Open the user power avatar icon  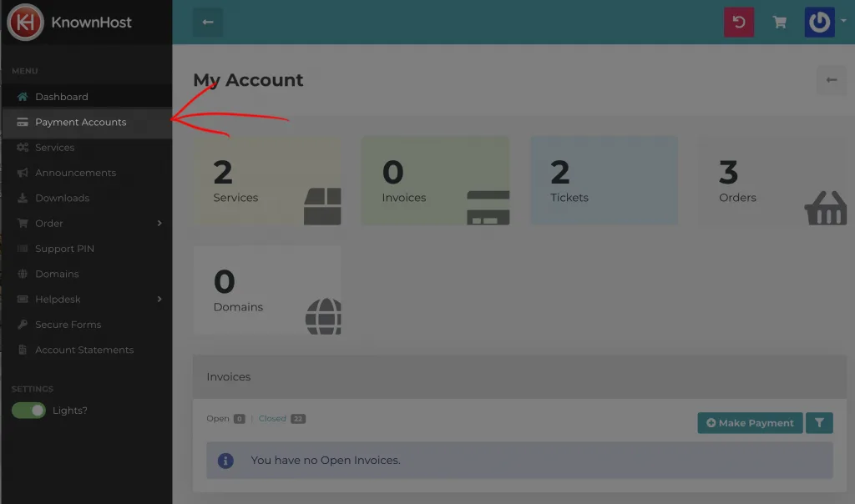point(819,23)
